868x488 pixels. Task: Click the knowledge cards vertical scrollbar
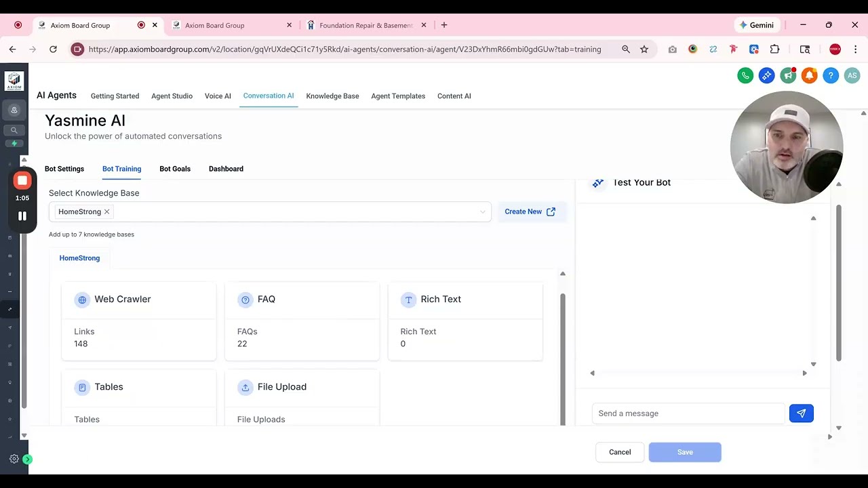pos(562,358)
